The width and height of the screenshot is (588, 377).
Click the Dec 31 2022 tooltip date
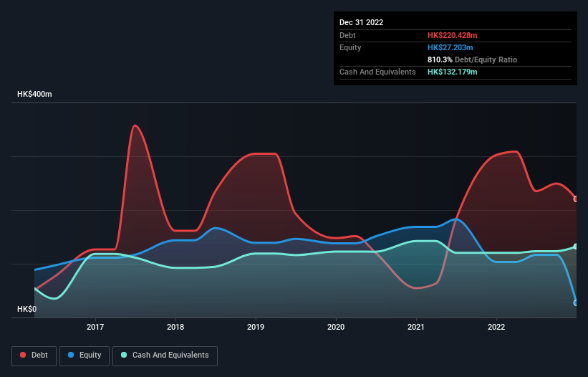point(362,22)
